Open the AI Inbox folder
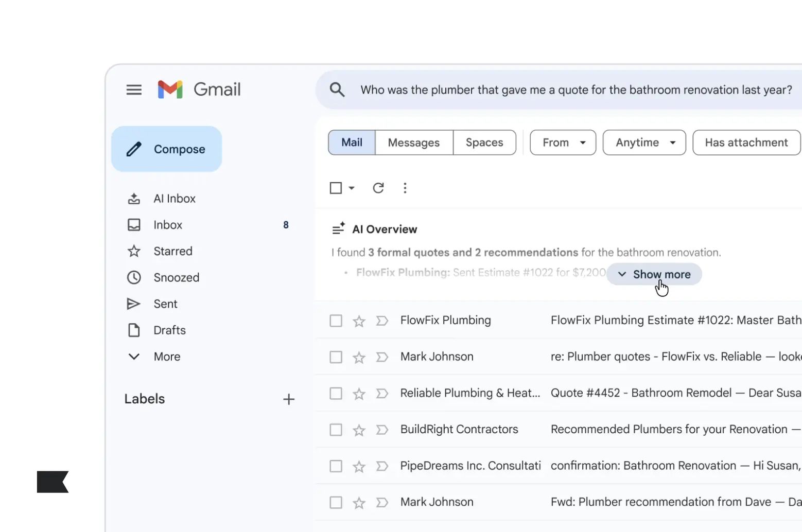 (175, 199)
